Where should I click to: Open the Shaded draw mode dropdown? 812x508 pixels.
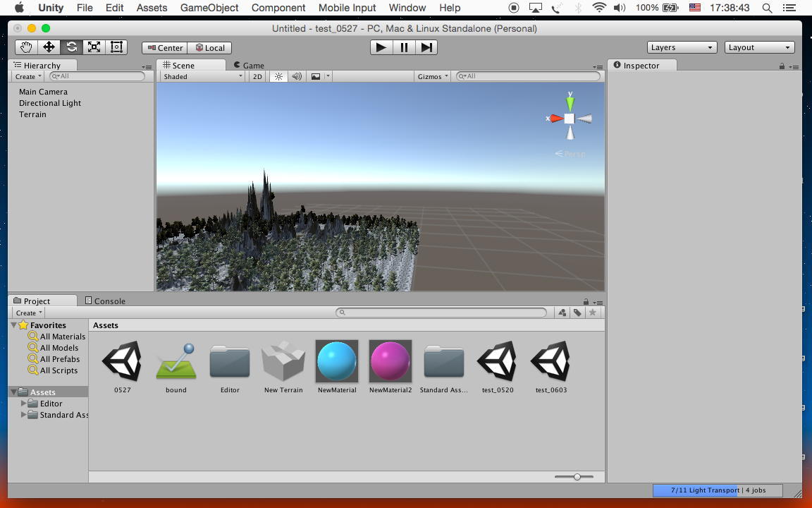point(202,76)
